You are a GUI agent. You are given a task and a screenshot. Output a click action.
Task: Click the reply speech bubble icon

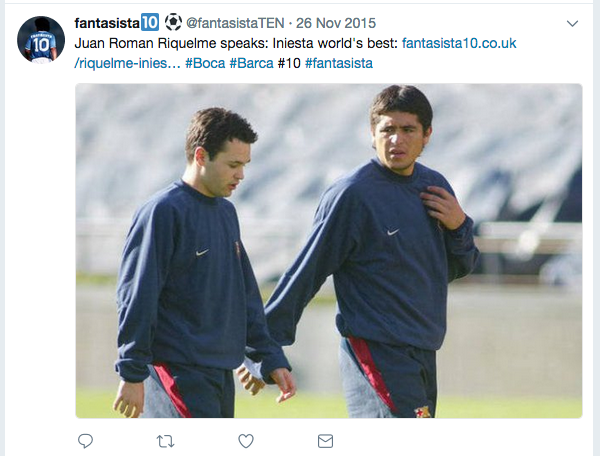coord(86,441)
